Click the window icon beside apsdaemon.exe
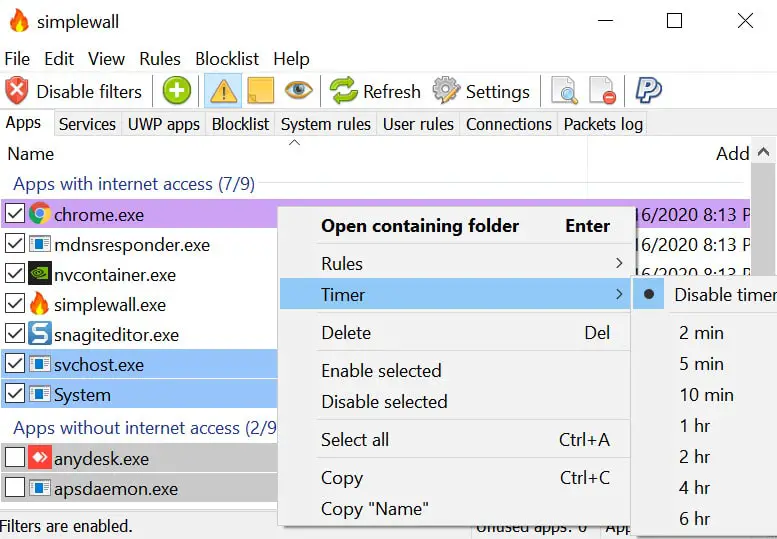This screenshot has width=777, height=539. [x=40, y=488]
